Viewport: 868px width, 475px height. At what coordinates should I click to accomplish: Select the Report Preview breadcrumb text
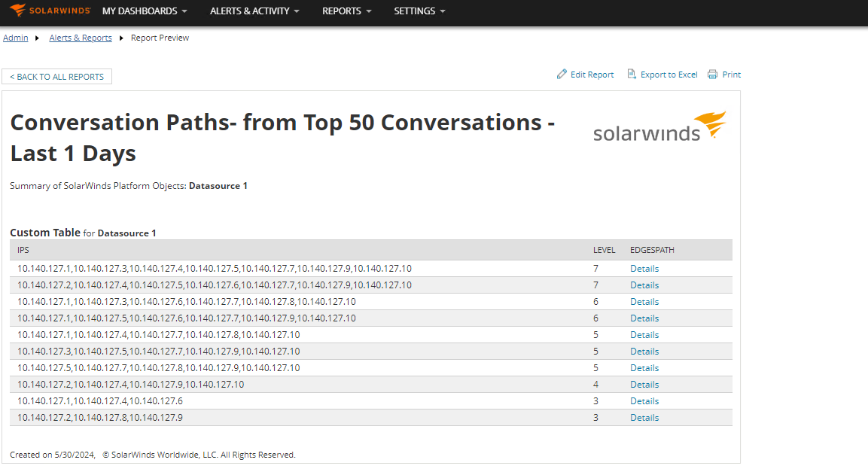tap(160, 38)
